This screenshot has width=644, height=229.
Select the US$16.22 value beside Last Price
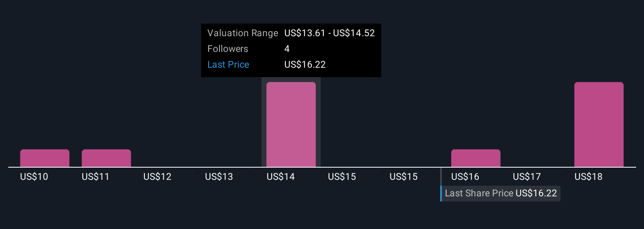305,65
